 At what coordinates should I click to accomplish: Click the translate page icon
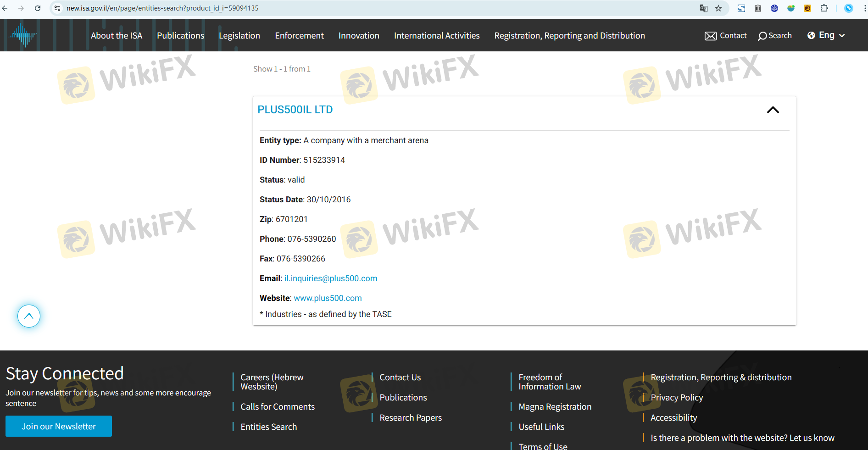click(703, 8)
